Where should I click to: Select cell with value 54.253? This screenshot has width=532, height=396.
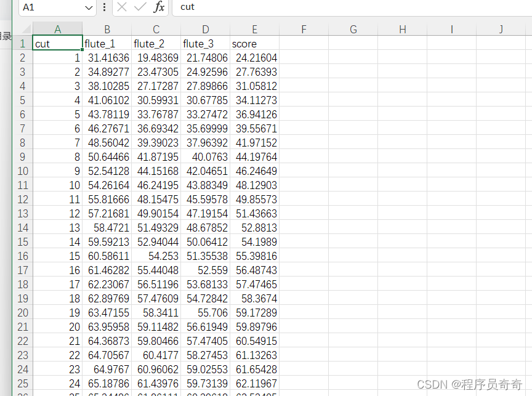156,256
